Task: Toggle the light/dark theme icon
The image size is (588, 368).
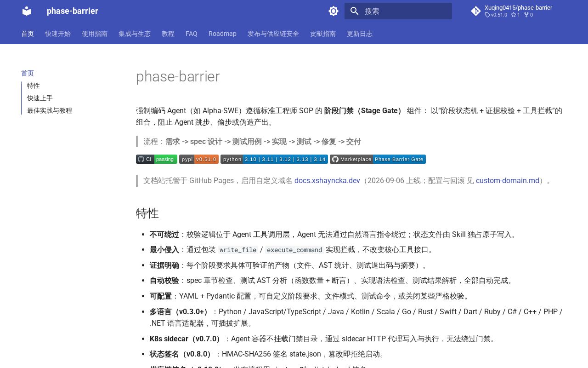Action: click(334, 11)
